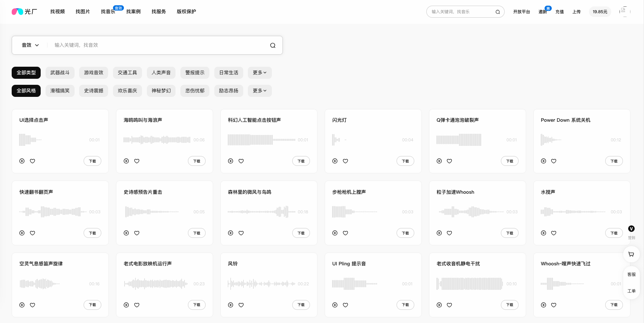Select the 滑稽搞笑 style filter
The width and height of the screenshot is (644, 323).
pos(60,90)
